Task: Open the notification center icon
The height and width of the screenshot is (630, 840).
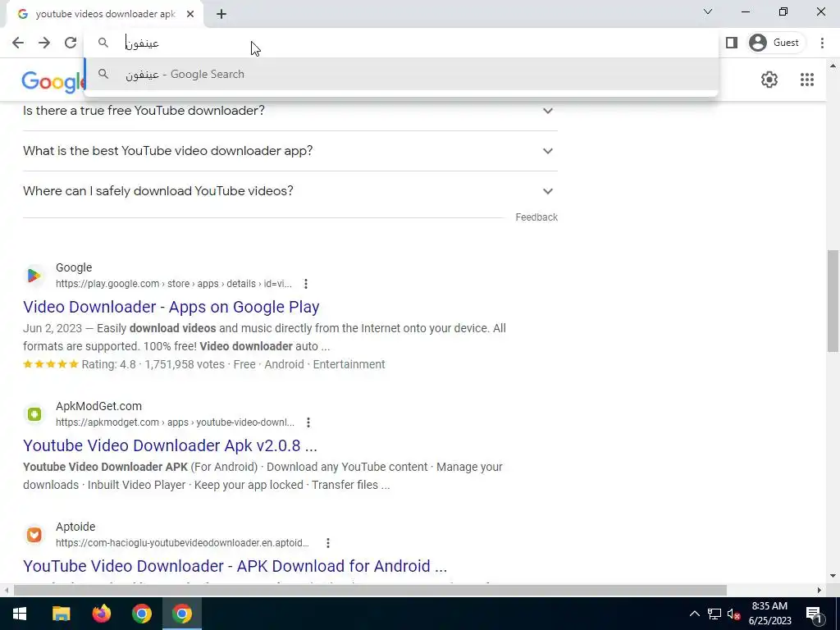Action: point(814,614)
